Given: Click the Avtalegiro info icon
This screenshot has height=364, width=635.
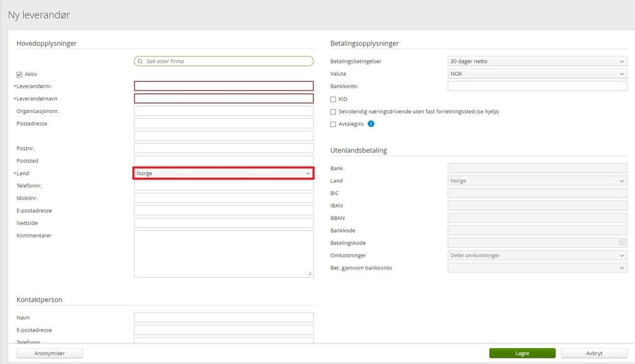Looking at the screenshot, I should coord(371,124).
